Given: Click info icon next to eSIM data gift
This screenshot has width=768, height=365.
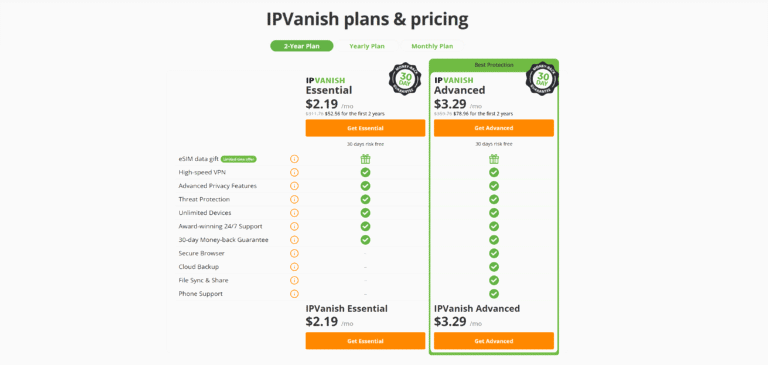Looking at the screenshot, I should (x=294, y=159).
